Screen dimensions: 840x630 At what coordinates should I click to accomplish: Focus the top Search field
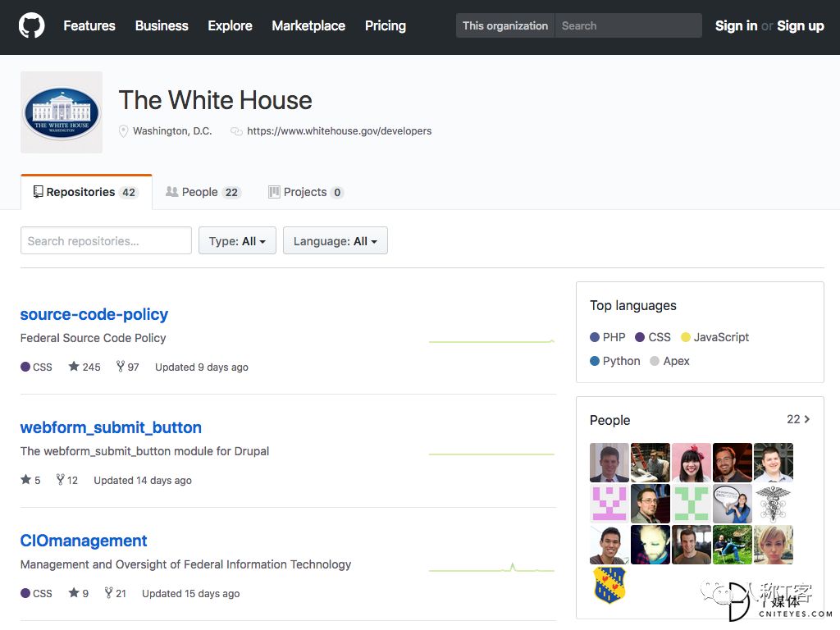pos(628,25)
